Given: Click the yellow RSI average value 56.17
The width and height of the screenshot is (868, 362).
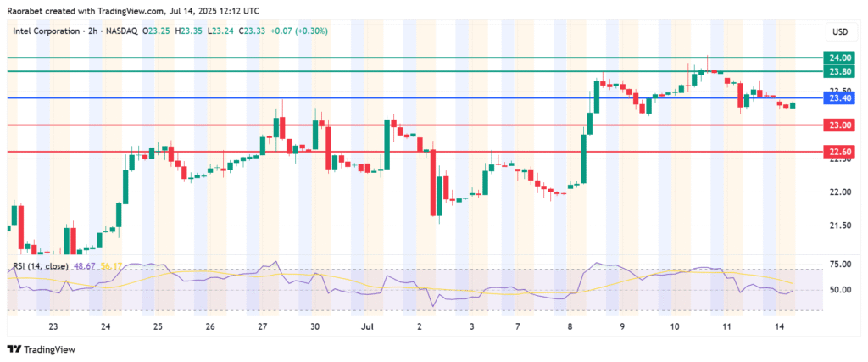Looking at the screenshot, I should [x=112, y=266].
